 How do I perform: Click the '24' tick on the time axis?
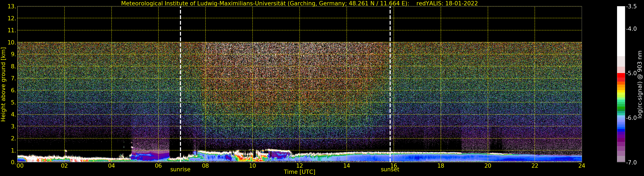pyautogui.click(x=582, y=166)
